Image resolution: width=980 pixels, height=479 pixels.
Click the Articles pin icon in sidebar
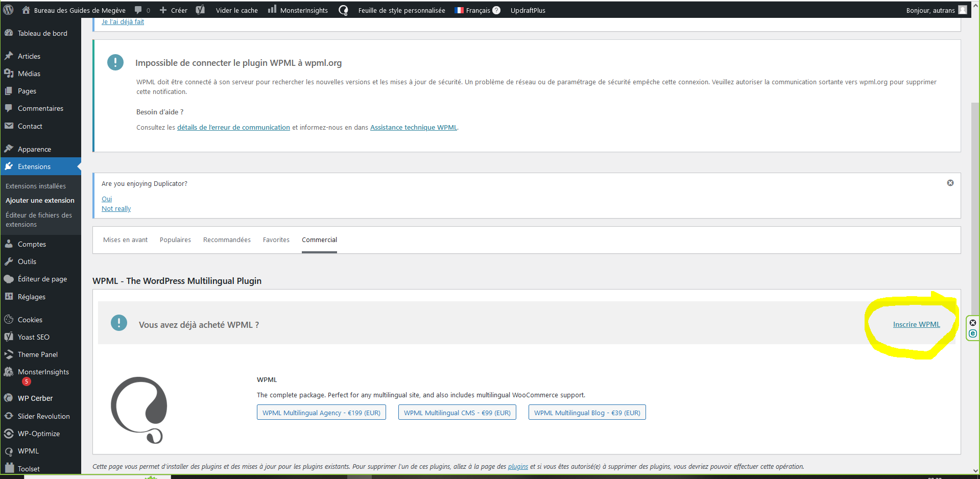(9, 56)
